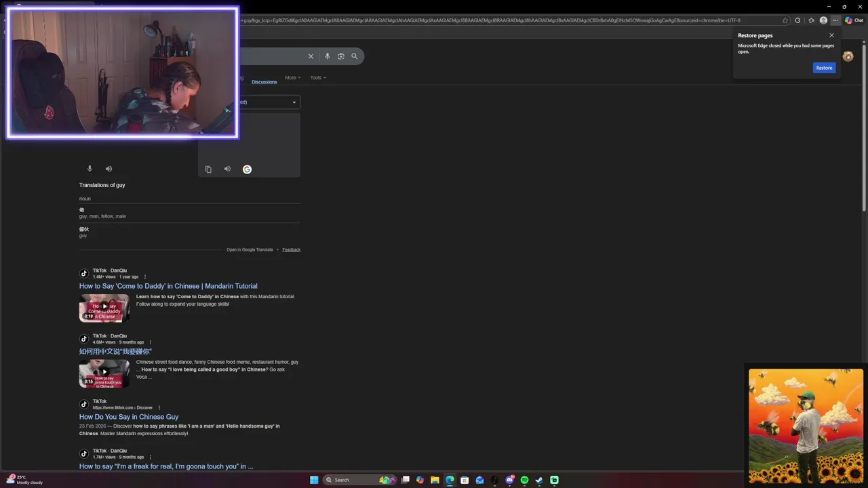This screenshot has height=488, width=868.
Task: Open options for the 4.6M views result
Action: (150, 342)
